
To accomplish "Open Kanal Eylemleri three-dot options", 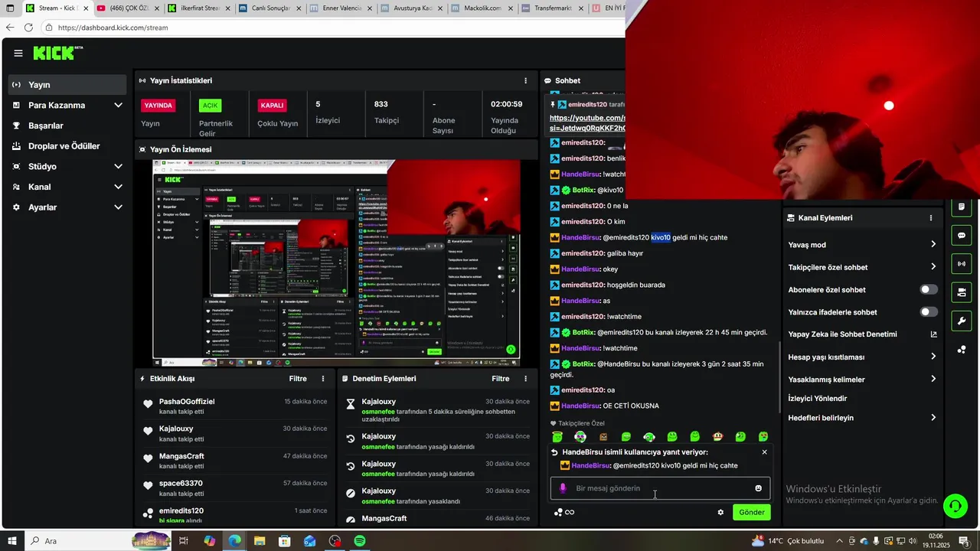I will [931, 218].
